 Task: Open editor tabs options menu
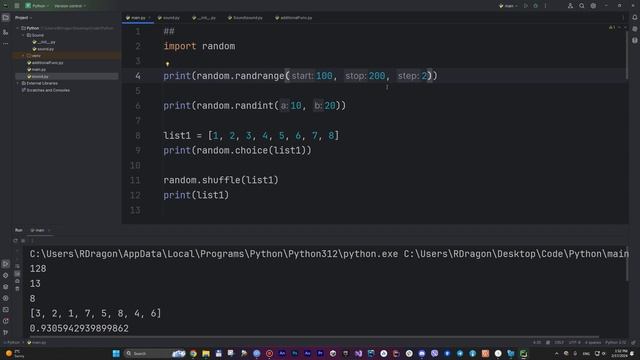click(623, 18)
